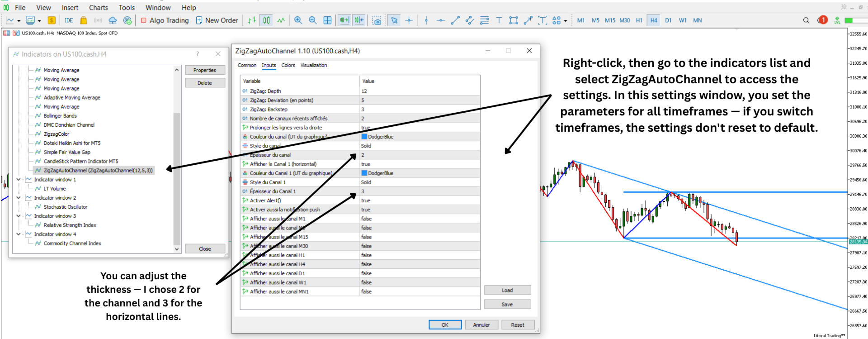Insert a rectangle shape

(x=514, y=20)
